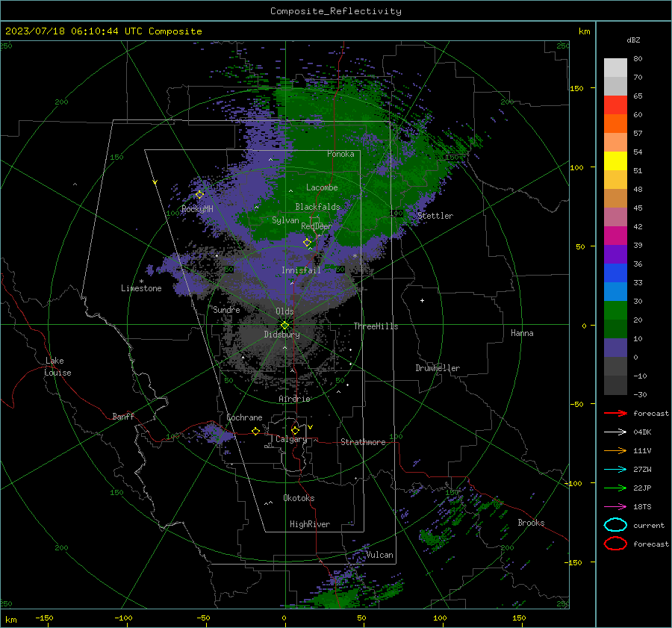Click the Didsbury label

point(281,335)
